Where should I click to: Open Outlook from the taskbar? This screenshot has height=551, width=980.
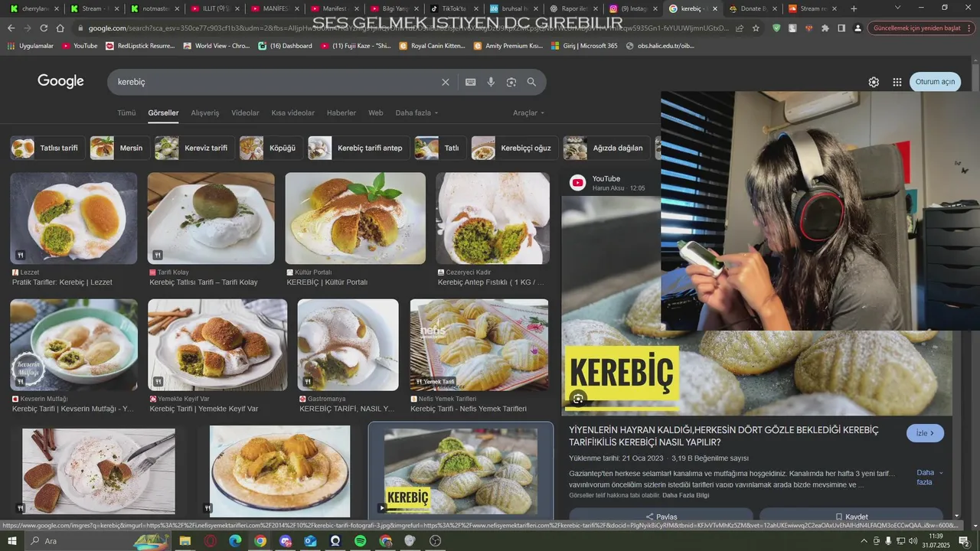click(310, 541)
